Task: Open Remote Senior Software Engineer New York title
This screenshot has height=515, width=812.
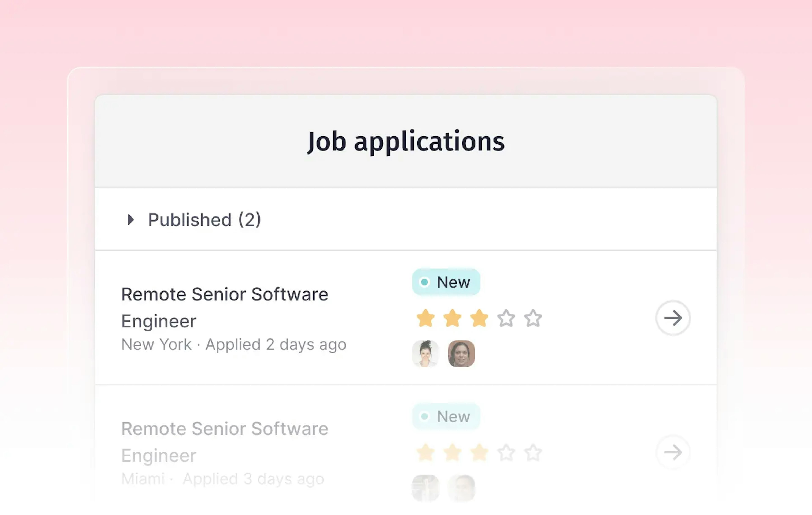Action: (x=225, y=307)
